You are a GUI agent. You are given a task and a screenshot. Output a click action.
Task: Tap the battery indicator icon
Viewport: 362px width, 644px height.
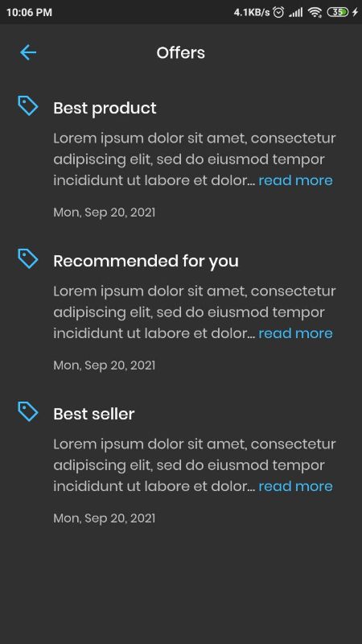tap(338, 12)
